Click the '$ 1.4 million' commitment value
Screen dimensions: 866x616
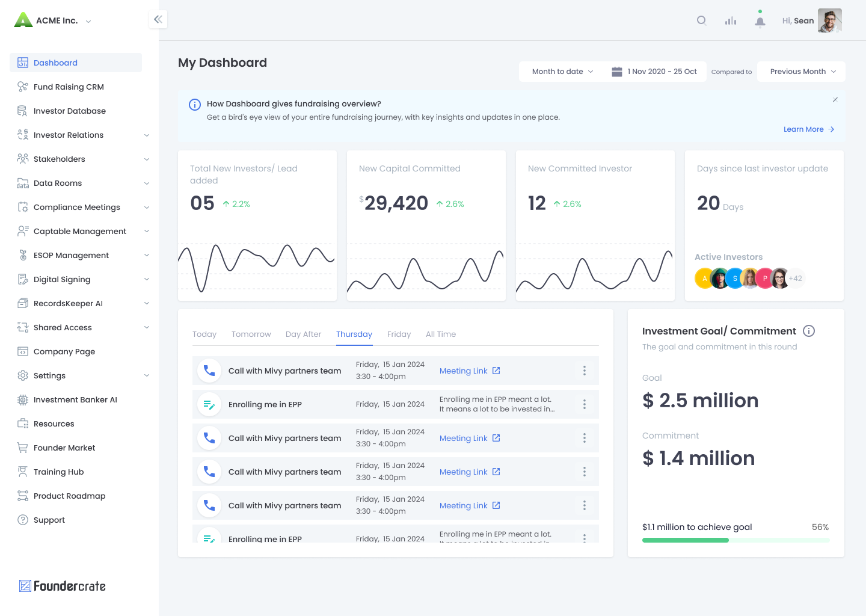699,458
